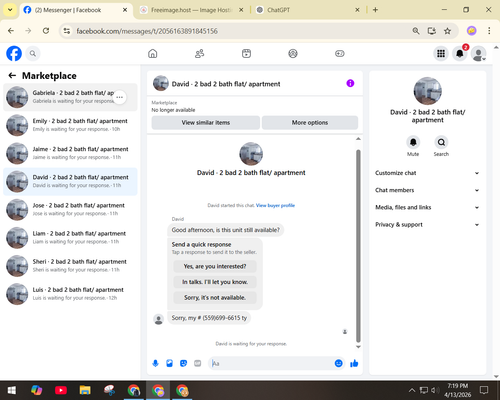Viewport: 500px width, 400px height.
Task: Open the Facebook menu grid icon
Action: coord(441,53)
